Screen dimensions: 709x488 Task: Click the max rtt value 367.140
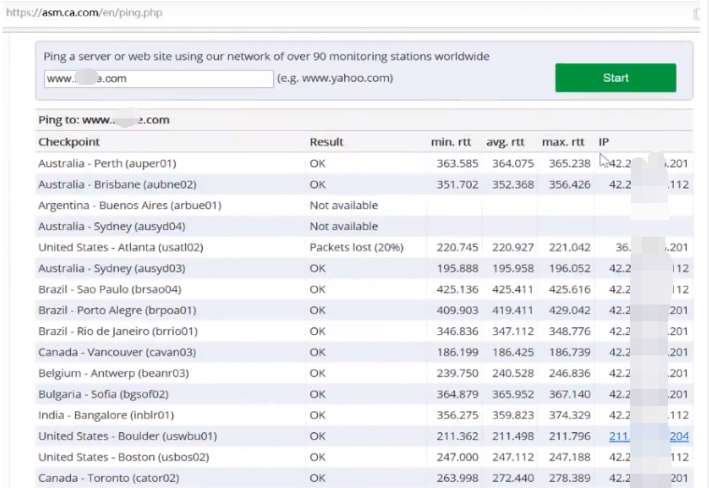[569, 394]
